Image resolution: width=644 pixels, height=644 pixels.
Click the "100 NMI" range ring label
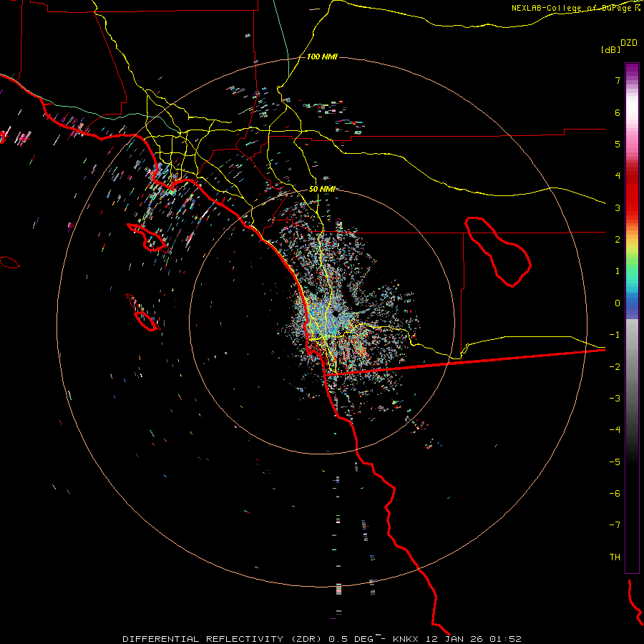pyautogui.click(x=322, y=57)
